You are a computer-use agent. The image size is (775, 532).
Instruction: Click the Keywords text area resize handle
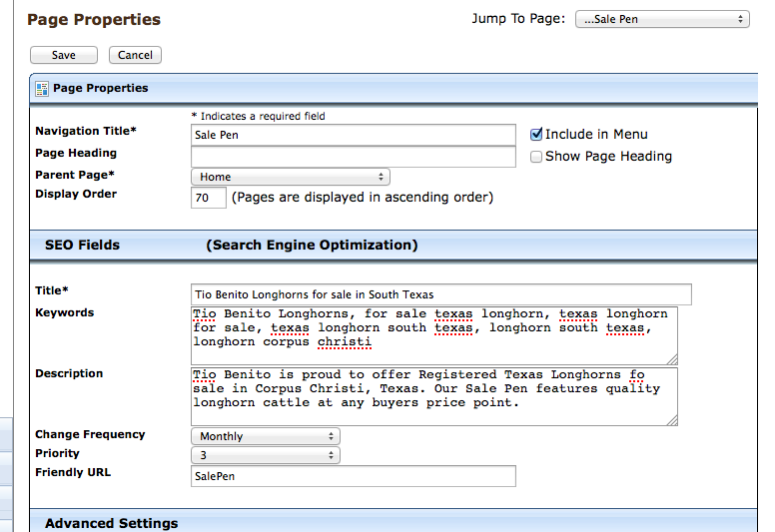[672, 359]
